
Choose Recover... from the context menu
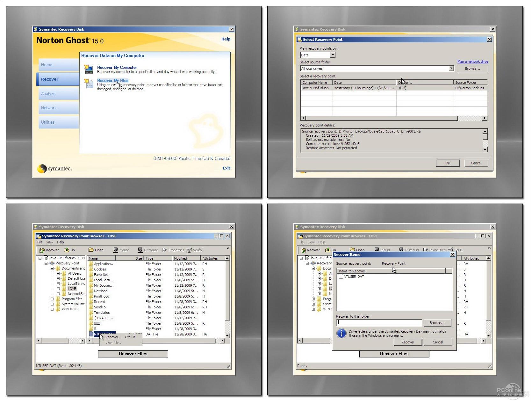[113, 337]
